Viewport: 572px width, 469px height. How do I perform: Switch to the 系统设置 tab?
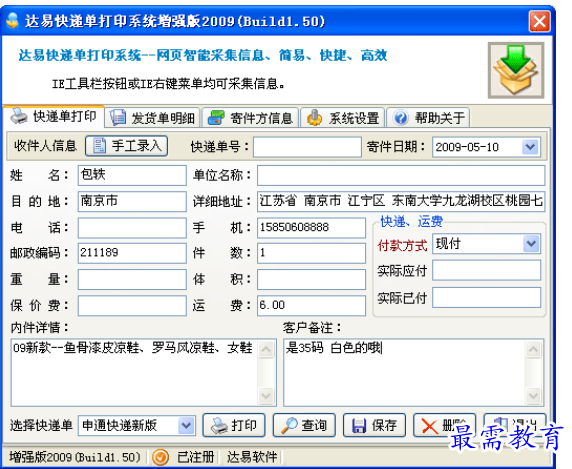pyautogui.click(x=343, y=118)
